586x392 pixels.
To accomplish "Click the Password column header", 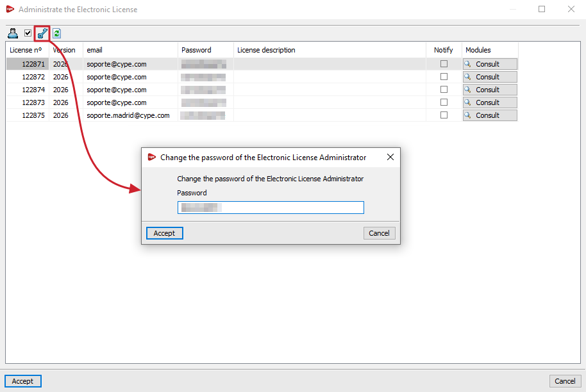I will [206, 50].
